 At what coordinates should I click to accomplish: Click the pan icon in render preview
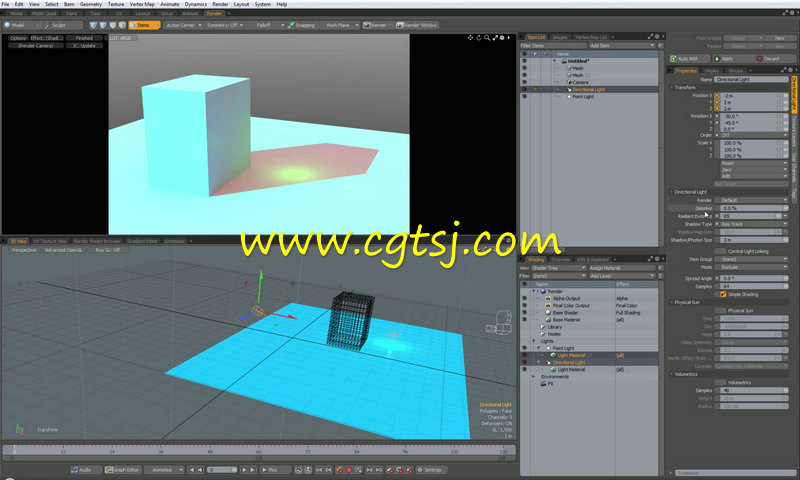pyautogui.click(x=470, y=38)
